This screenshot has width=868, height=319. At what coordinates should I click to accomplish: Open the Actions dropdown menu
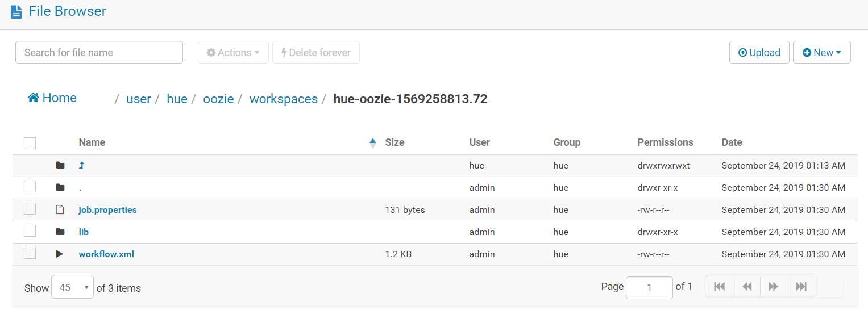233,52
